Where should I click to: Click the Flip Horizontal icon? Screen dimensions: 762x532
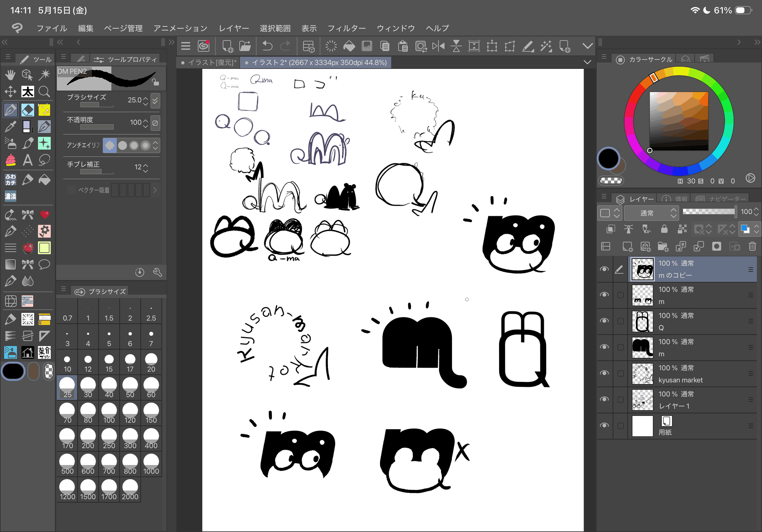tap(438, 46)
